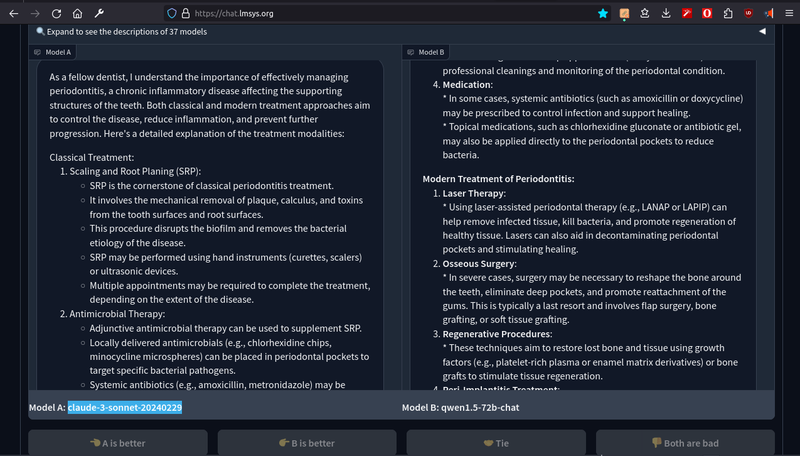Click the collapse triangle on the right
This screenshot has width=800, height=456.
coord(762,31)
